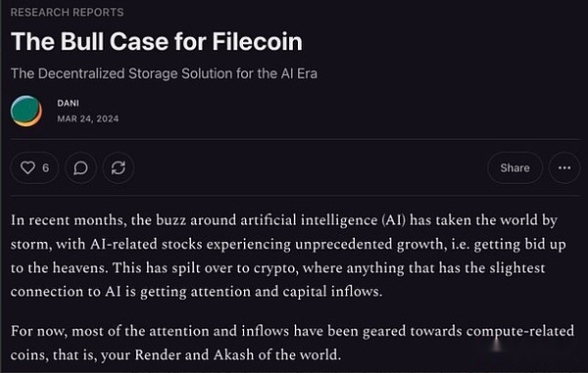Open the three-dot more options menu

click(x=564, y=167)
